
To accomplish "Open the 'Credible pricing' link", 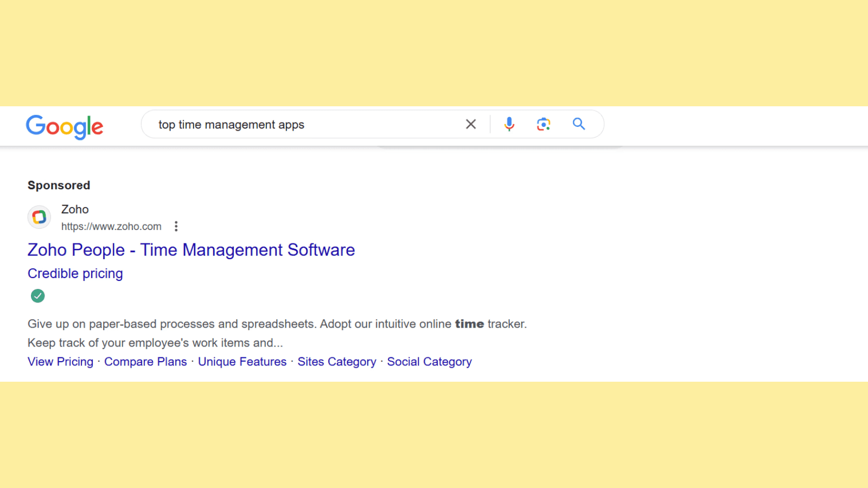I will tap(75, 273).
